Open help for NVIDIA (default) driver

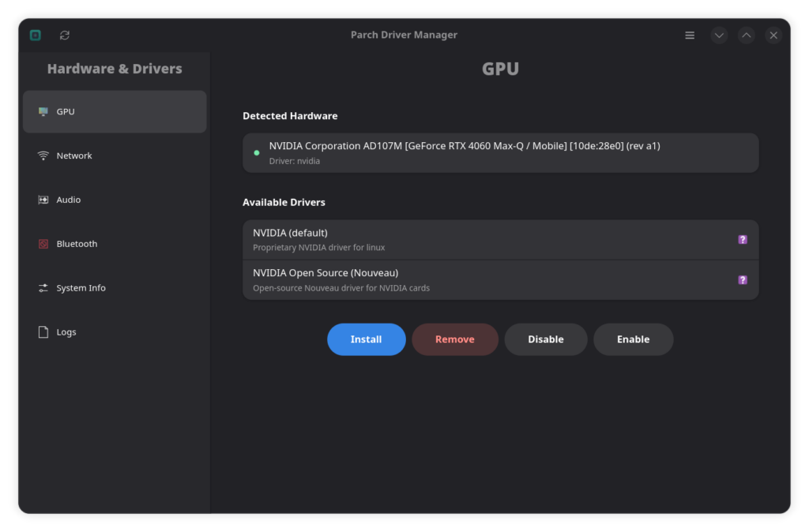tap(743, 240)
